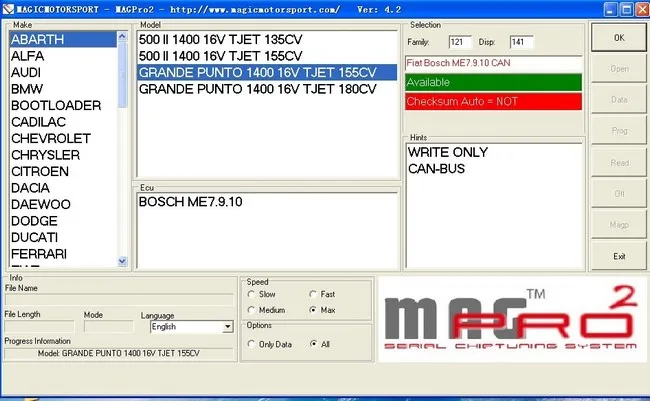Viewport: 650px width, 401px height.
Task: Select CHRYSLER in the Make list
Action: coord(63,155)
